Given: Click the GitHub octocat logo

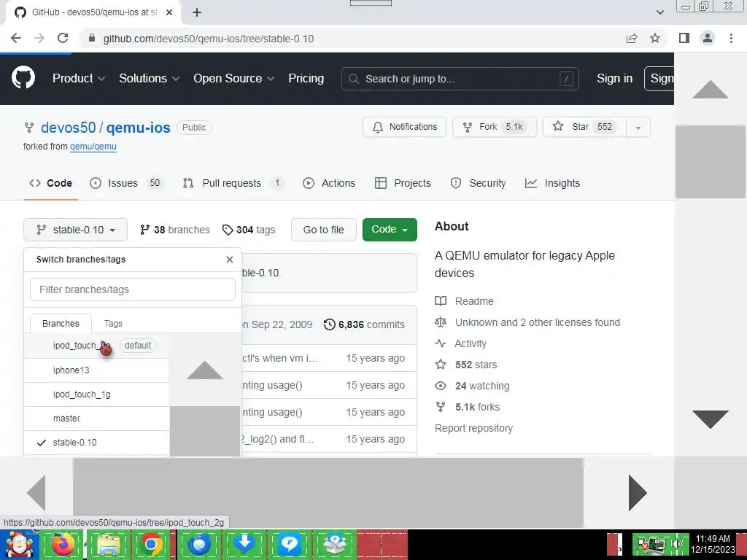Looking at the screenshot, I should point(23,78).
